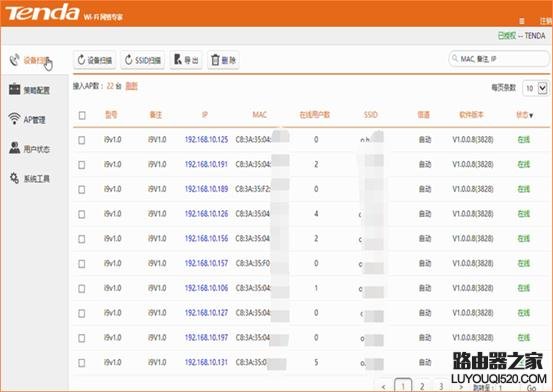Follow the 192.168.10.126 IP link
The height and width of the screenshot is (392, 553).
pos(206,213)
